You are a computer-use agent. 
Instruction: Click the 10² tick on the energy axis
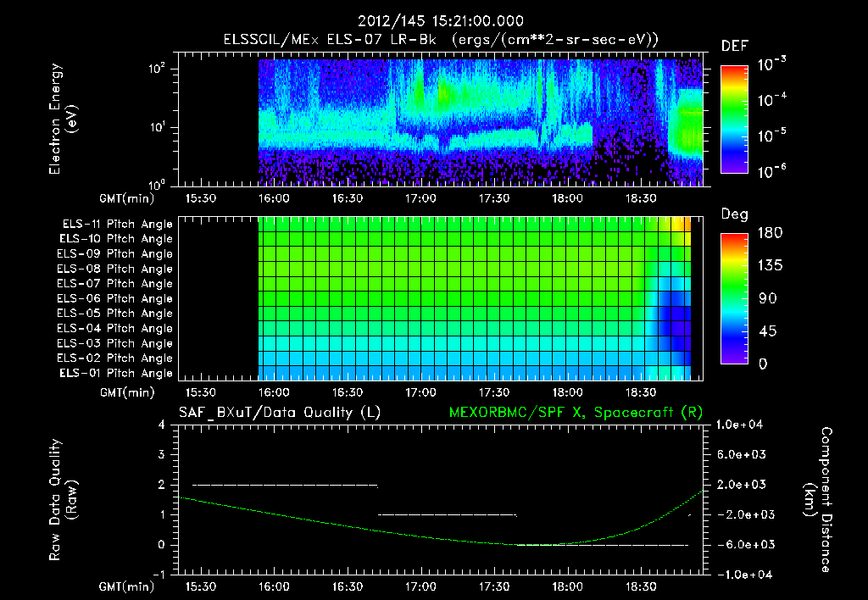click(157, 69)
